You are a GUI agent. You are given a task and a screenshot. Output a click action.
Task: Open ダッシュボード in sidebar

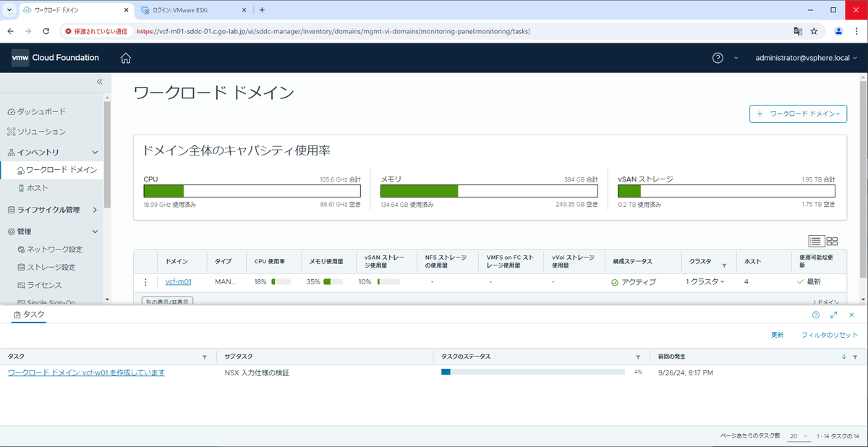(41, 111)
